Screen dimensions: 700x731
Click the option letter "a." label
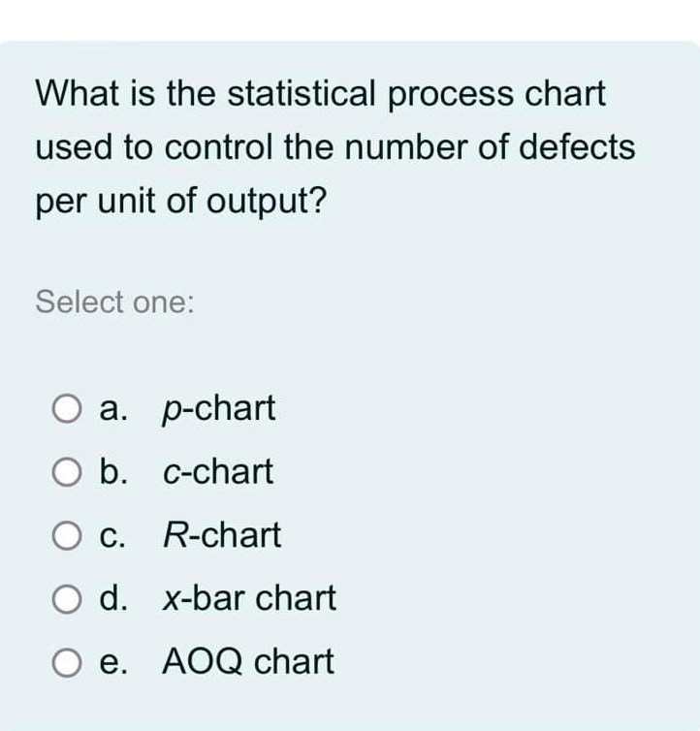coord(112,409)
